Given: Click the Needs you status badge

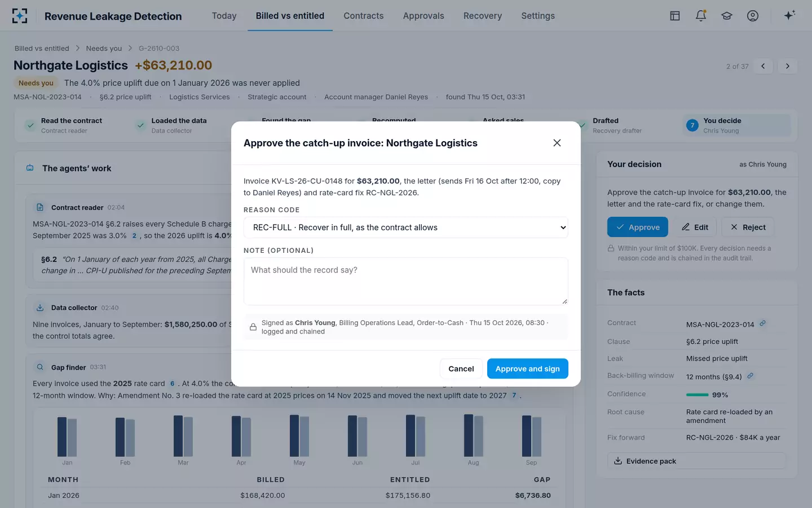Looking at the screenshot, I should (x=36, y=83).
